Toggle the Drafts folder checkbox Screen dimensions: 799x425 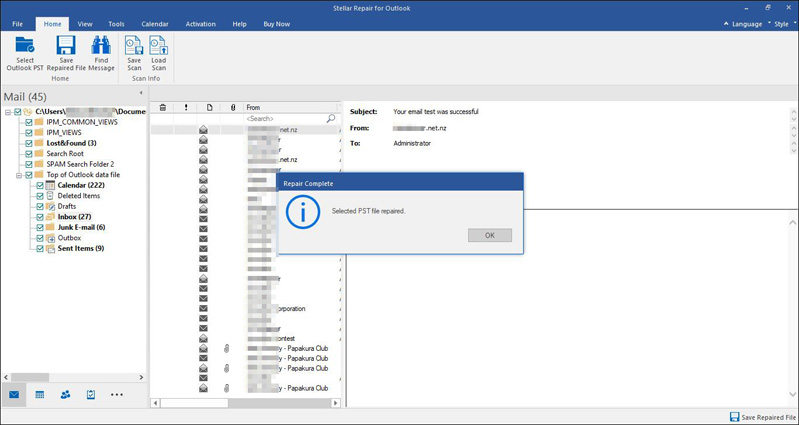tap(40, 206)
